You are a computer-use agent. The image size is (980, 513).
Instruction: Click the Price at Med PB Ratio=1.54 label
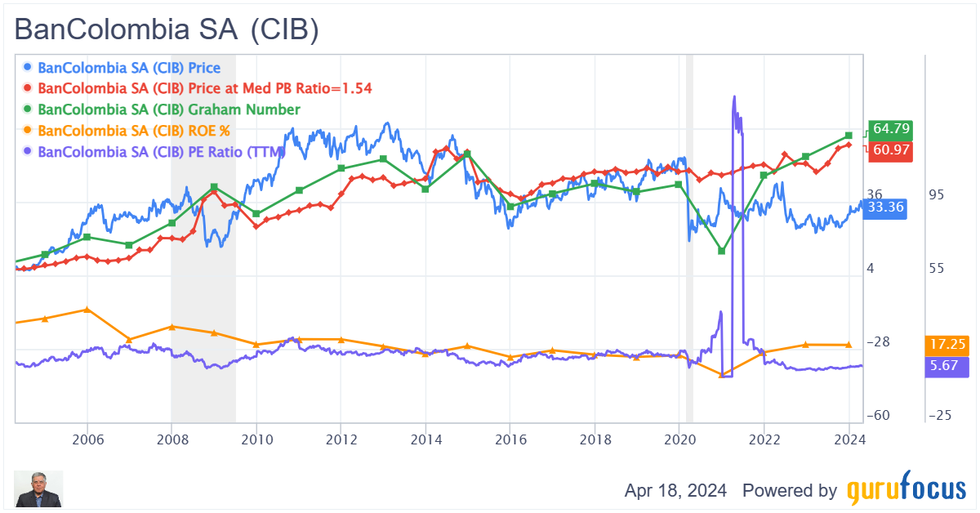click(205, 88)
